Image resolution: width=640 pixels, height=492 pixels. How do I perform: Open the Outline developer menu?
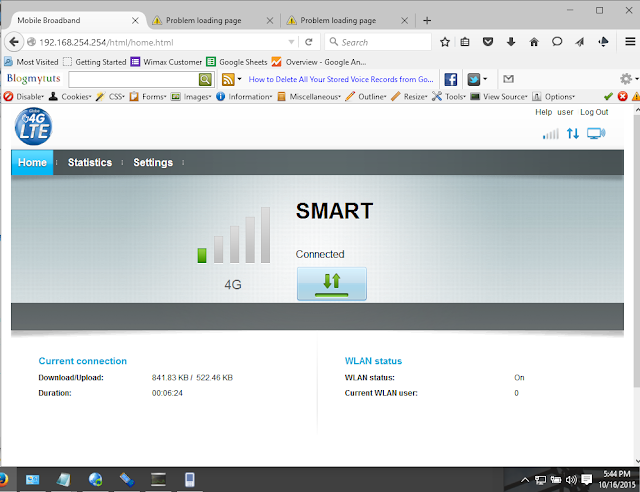coord(366,97)
